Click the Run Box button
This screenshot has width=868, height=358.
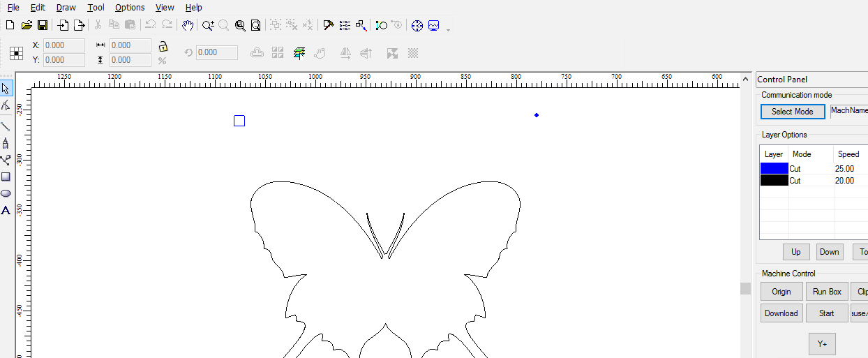tap(827, 292)
